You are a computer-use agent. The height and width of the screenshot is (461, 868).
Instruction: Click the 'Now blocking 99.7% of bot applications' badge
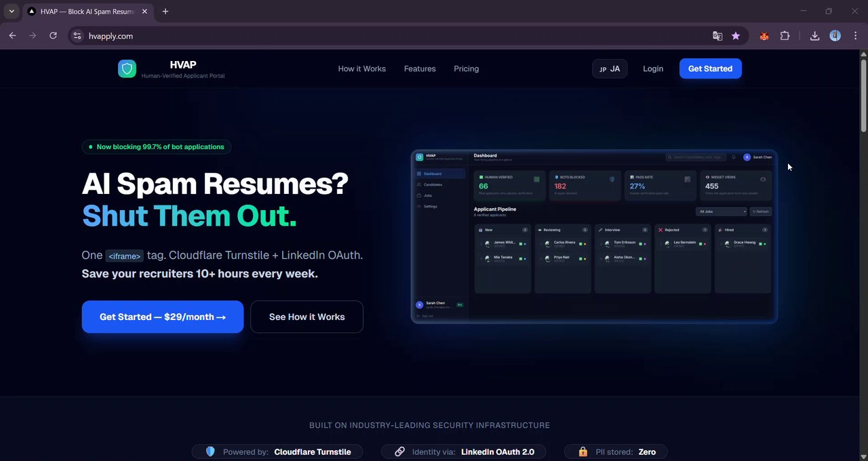[157, 146]
